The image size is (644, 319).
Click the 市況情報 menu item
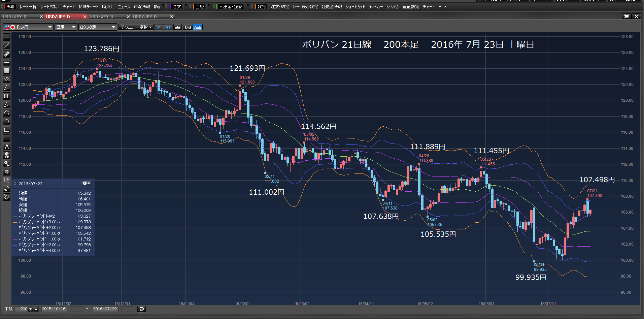(142, 7)
